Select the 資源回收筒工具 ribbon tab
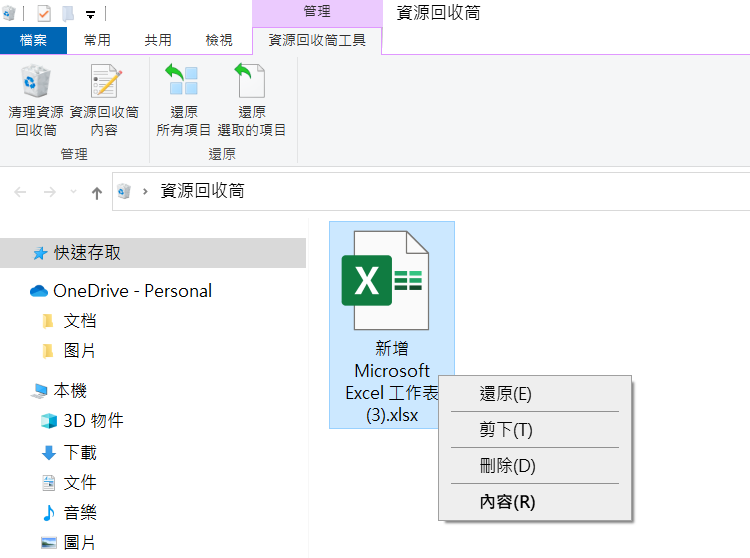 [x=317, y=40]
